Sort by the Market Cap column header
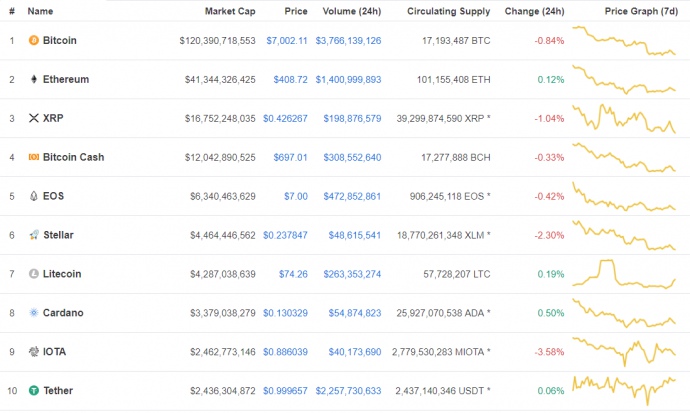This screenshot has width=690, height=413. coord(230,11)
